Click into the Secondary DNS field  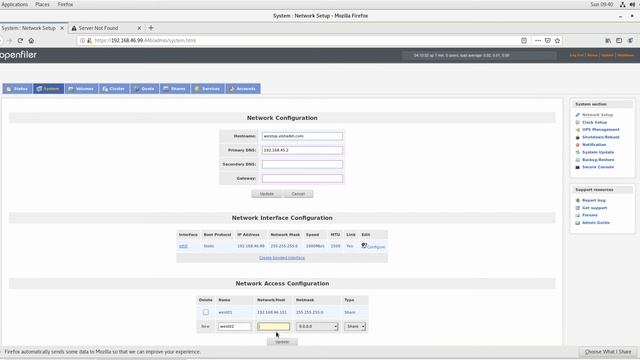pyautogui.click(x=302, y=164)
